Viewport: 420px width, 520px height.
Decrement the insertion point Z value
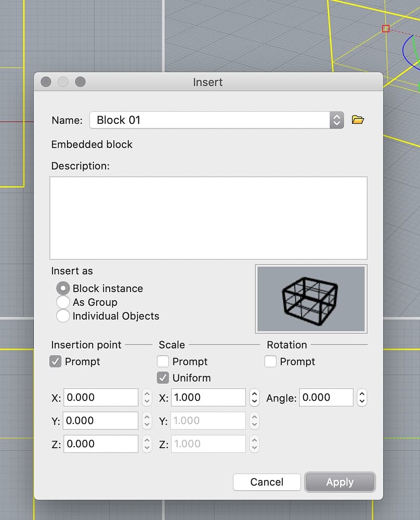tap(146, 447)
